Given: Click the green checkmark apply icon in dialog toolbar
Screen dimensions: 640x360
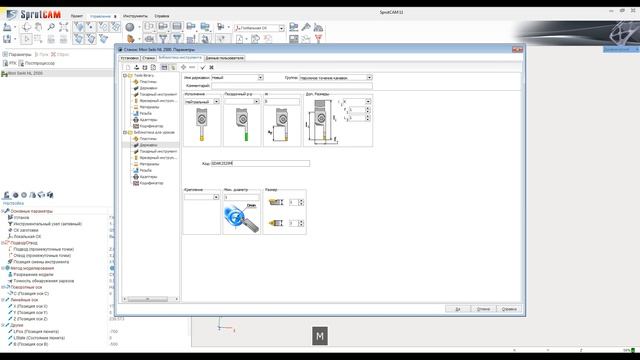Looking at the screenshot, I should [x=203, y=67].
